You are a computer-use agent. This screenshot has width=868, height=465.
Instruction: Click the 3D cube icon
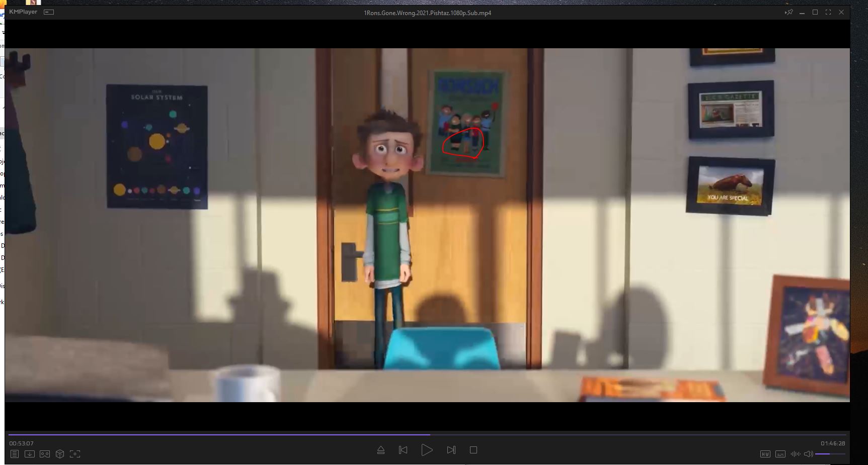[x=60, y=454]
